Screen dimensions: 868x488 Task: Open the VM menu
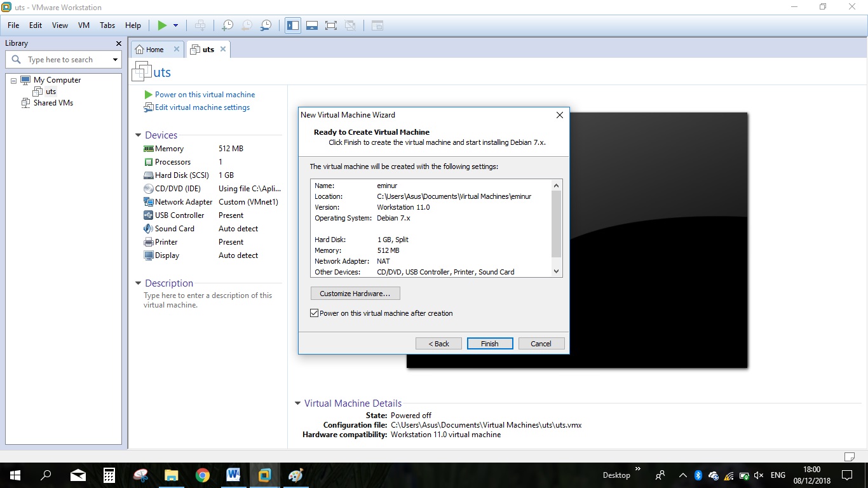tap(83, 25)
